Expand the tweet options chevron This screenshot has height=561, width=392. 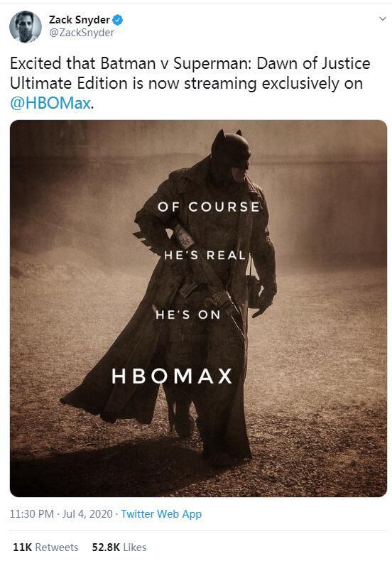[x=382, y=19]
